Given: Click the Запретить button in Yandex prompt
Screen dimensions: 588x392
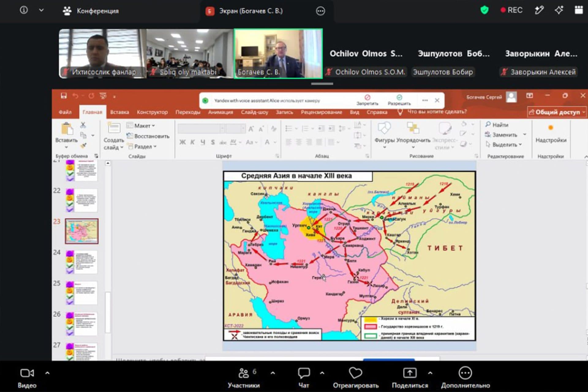Looking at the screenshot, I should 367,100.
